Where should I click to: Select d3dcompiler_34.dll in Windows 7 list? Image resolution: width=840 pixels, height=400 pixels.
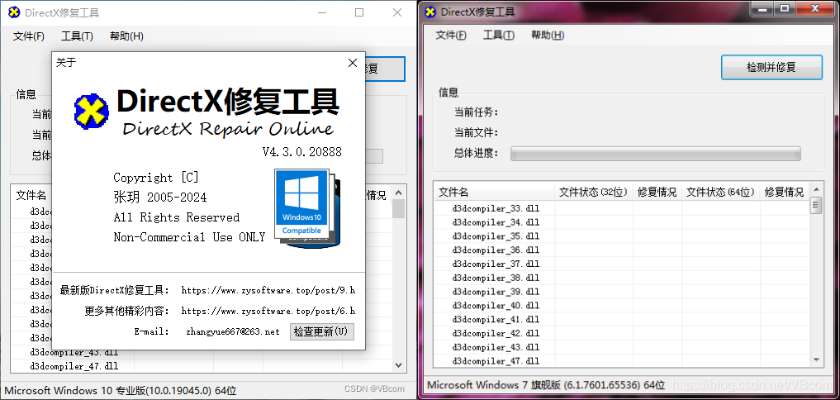[496, 222]
